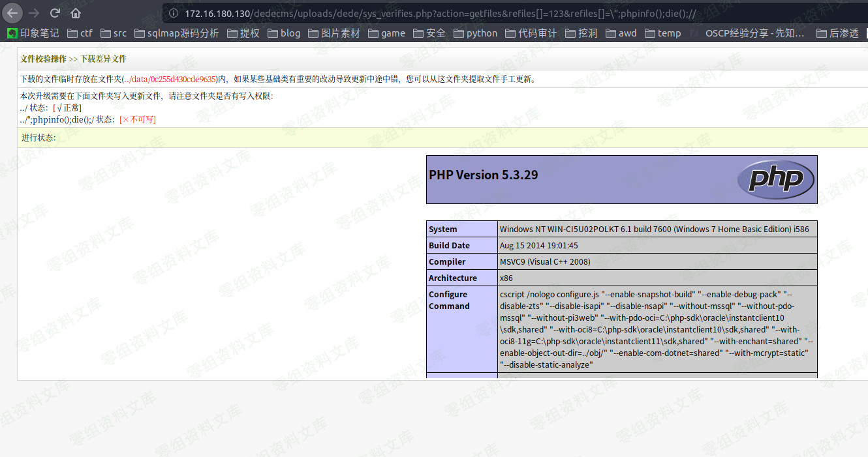Click the PHP Version 5.3.29 heading
This screenshot has width=868, height=457.
(x=483, y=175)
